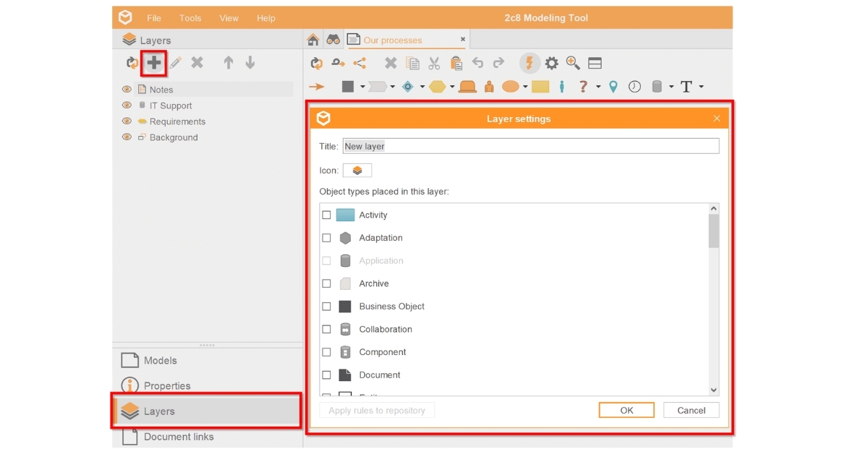868x454 pixels.
Task: Move layer down with the down arrow
Action: [250, 63]
